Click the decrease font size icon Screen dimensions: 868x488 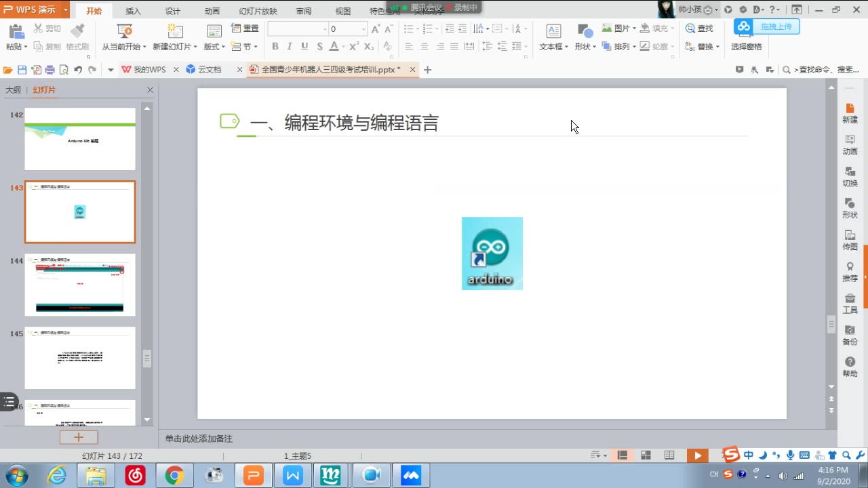click(389, 29)
